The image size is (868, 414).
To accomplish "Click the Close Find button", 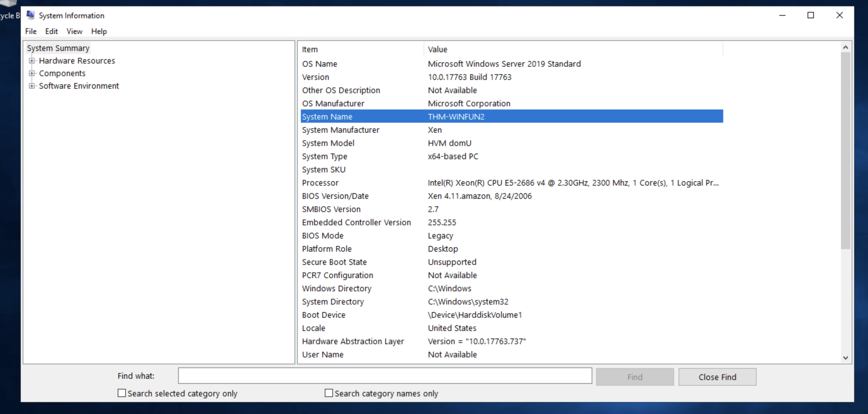I will pos(717,377).
